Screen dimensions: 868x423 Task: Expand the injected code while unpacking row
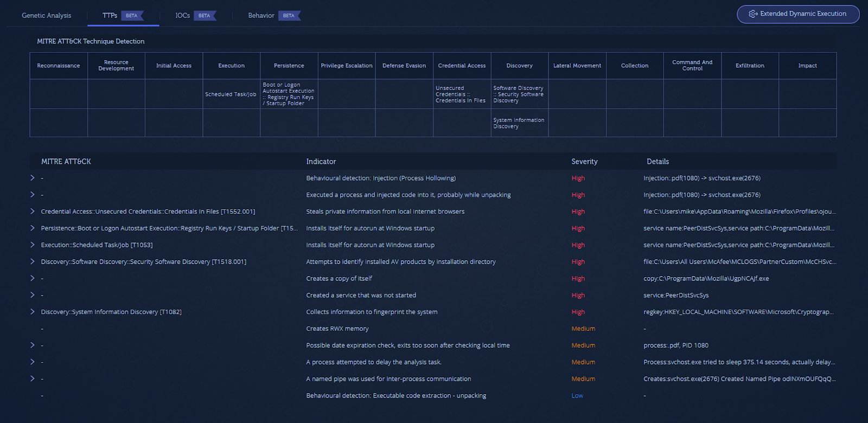pyautogui.click(x=33, y=195)
